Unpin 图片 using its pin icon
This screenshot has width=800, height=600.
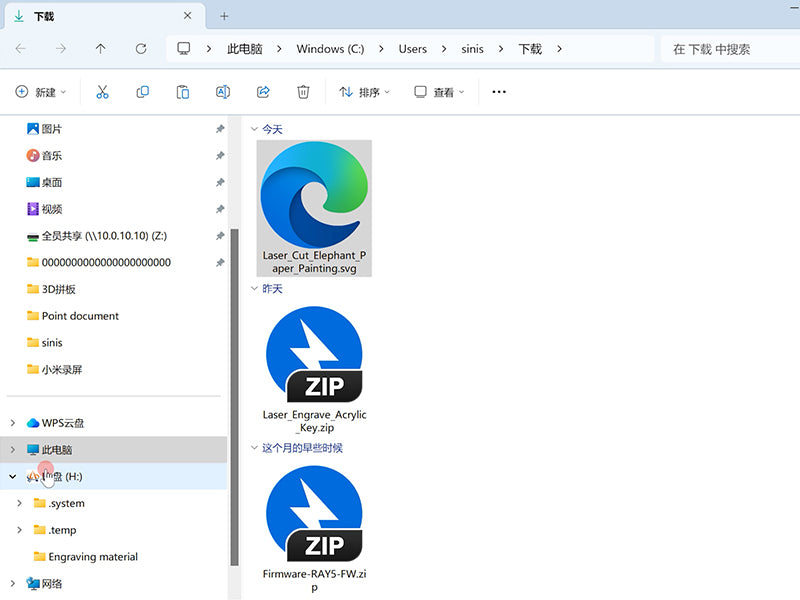click(x=220, y=129)
